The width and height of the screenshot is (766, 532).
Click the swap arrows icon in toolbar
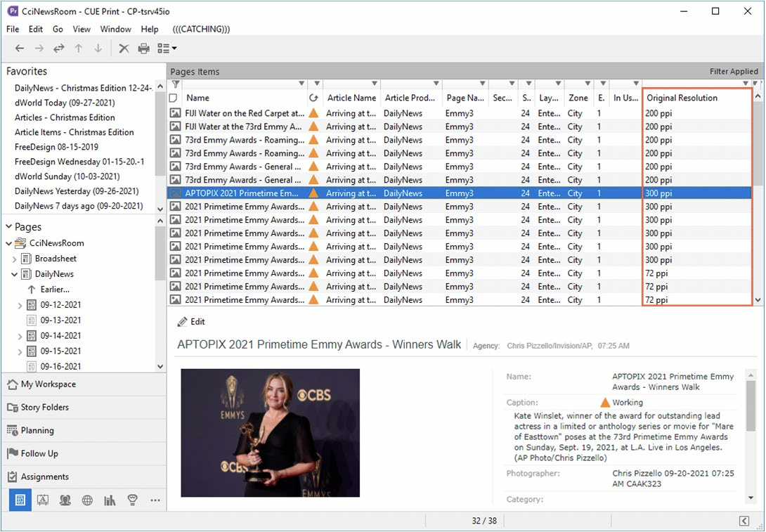(59, 48)
